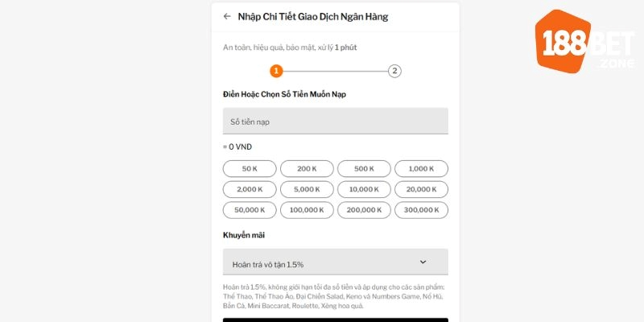Pick the 10,000 K amount
Viewport: 644px width, 322px height.
pyautogui.click(x=365, y=189)
